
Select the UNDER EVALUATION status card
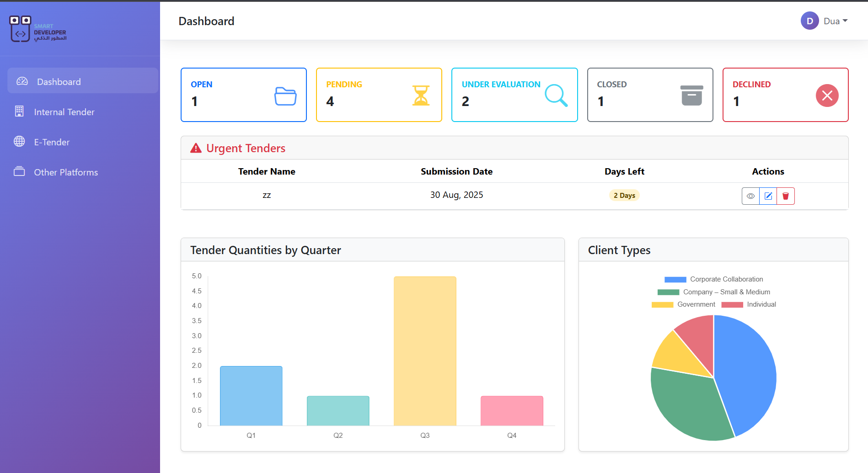pyautogui.click(x=514, y=95)
